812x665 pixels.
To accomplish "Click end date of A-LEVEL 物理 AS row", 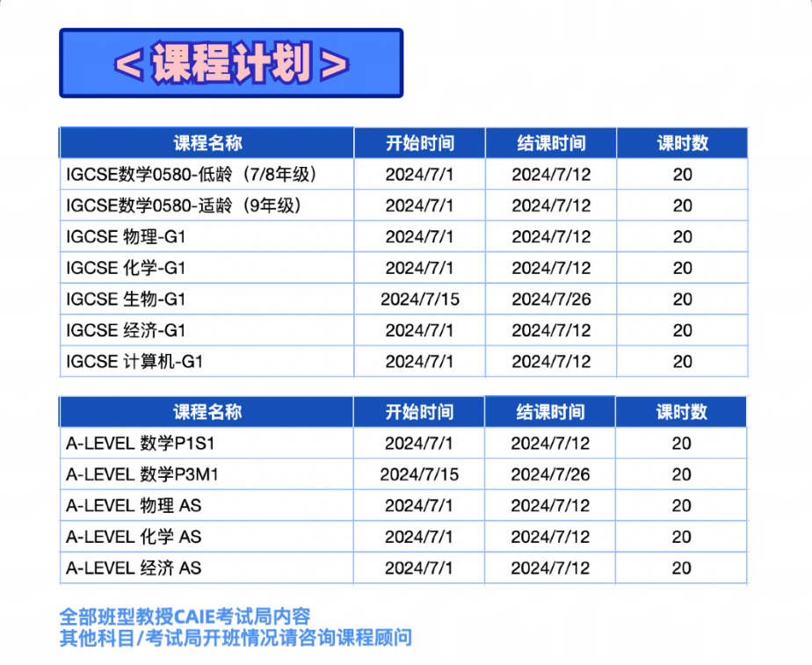I will click(550, 506).
